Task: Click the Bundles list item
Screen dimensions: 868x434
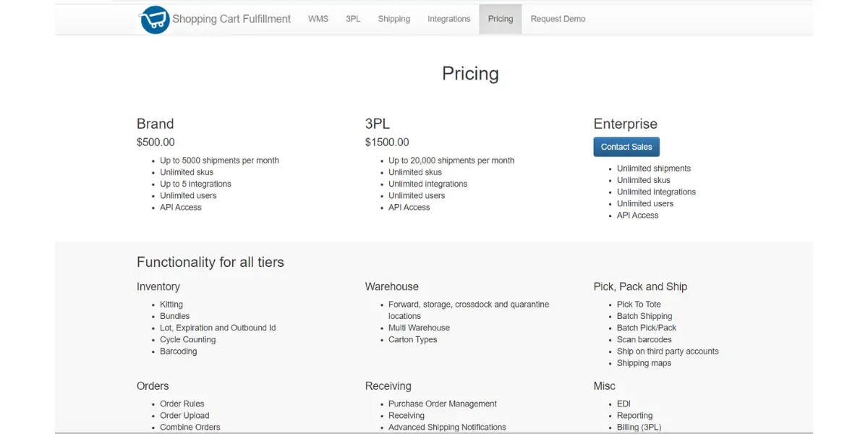Action: click(175, 316)
